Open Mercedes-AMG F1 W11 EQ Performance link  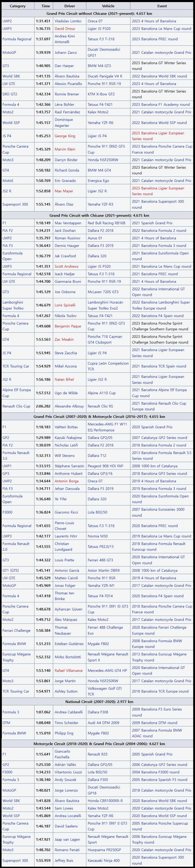coord(107,427)
